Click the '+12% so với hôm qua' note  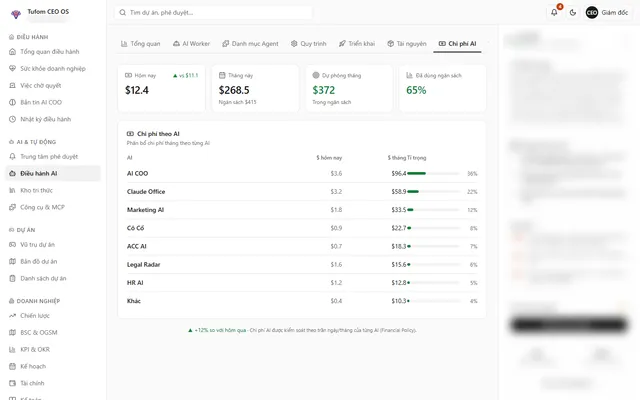pyautogui.click(x=217, y=330)
